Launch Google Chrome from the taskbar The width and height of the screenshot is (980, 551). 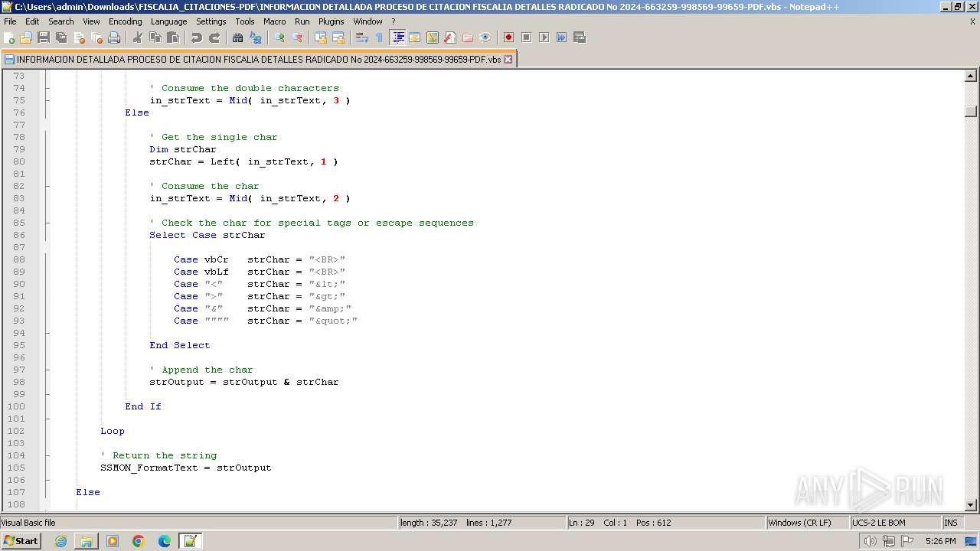(139, 541)
